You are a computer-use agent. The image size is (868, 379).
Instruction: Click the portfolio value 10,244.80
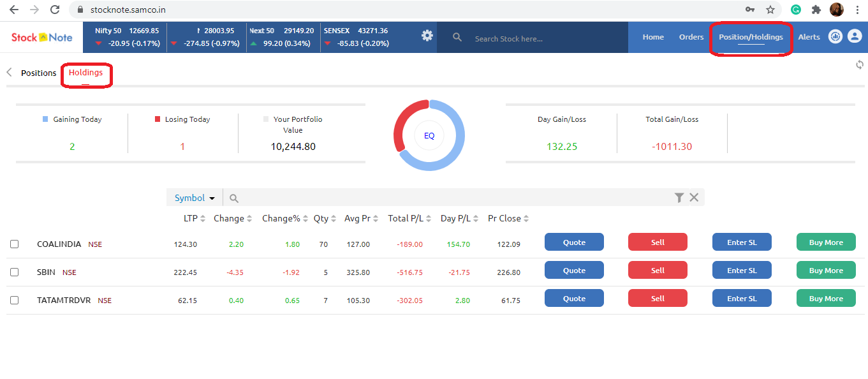pyautogui.click(x=293, y=147)
